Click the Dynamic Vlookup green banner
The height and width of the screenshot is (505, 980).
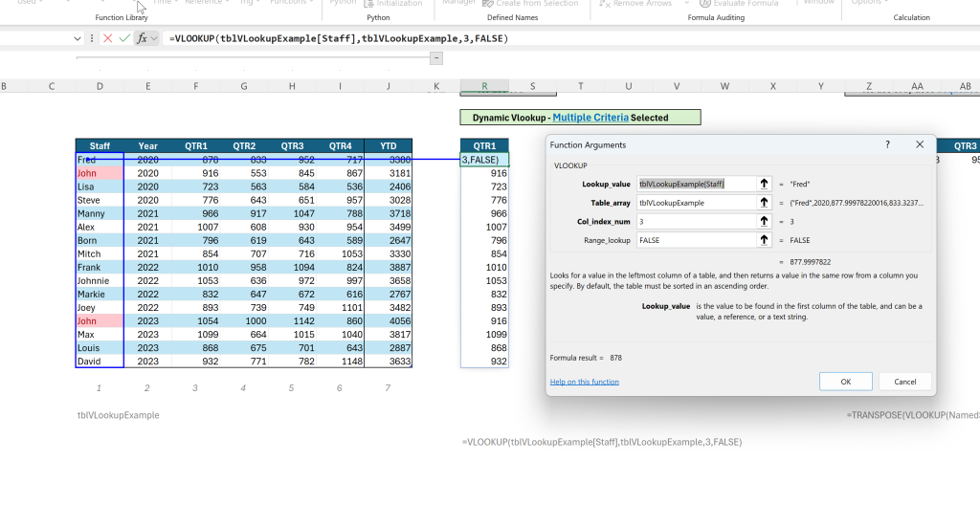[x=580, y=118]
